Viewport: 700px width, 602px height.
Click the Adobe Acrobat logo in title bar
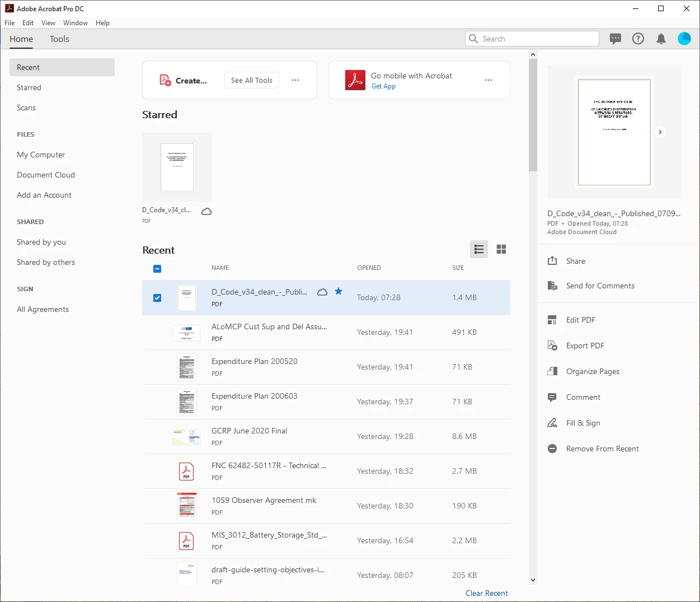point(9,8)
